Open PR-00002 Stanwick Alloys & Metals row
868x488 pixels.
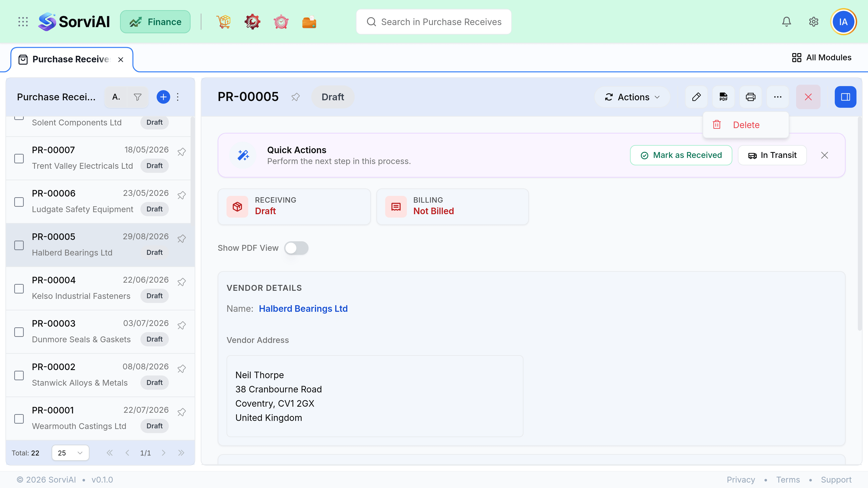[100, 375]
